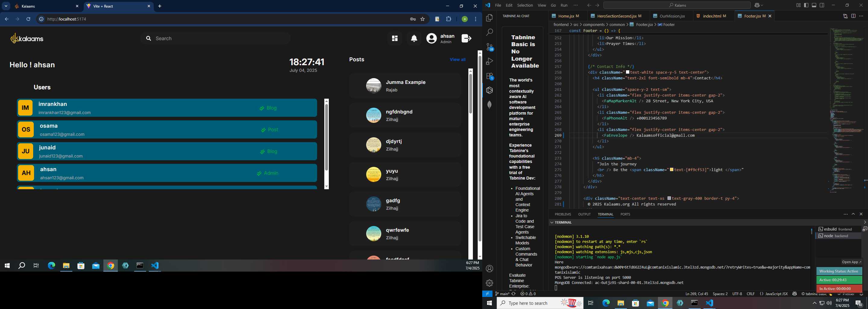Open the Chrome profile avatar icon
Image resolution: width=868 pixels, height=309 pixels.
click(465, 19)
